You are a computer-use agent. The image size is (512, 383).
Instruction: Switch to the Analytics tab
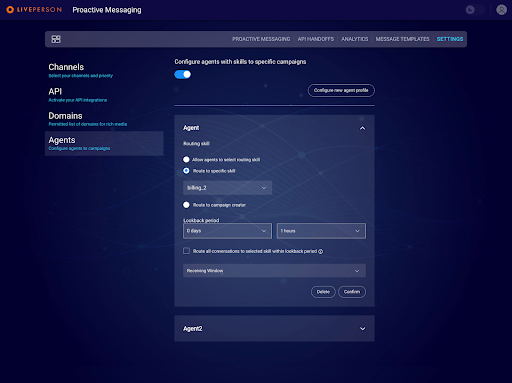coord(355,39)
